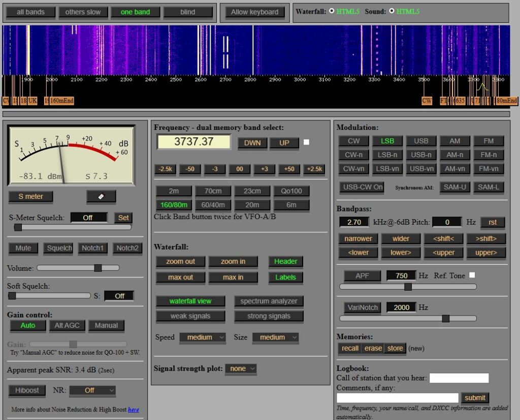This screenshot has width=520, height=420.
Task: Select the 20m band button
Action: coord(252,204)
